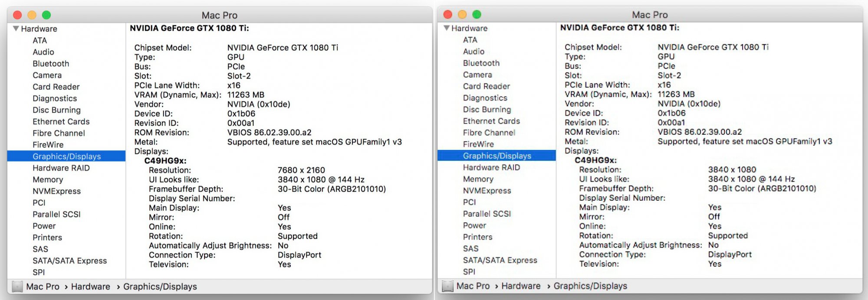Select SAS in left window sidebar
The width and height of the screenshot is (868, 300).
tap(40, 249)
